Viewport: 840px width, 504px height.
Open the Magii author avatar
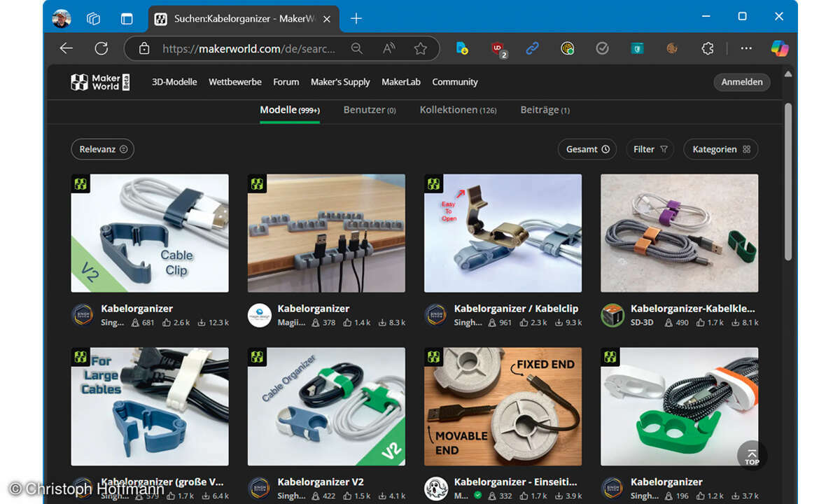(x=260, y=315)
